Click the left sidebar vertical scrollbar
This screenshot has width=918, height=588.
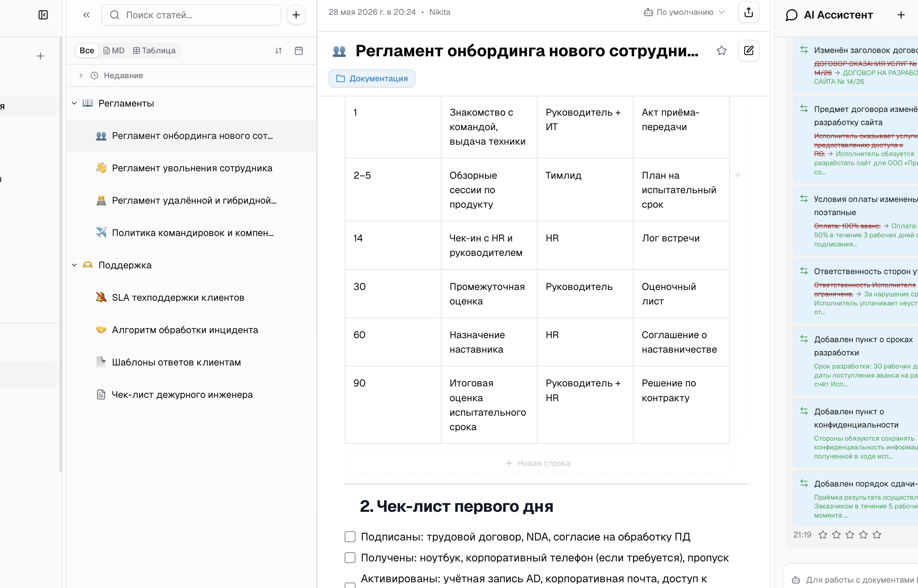[61, 254]
